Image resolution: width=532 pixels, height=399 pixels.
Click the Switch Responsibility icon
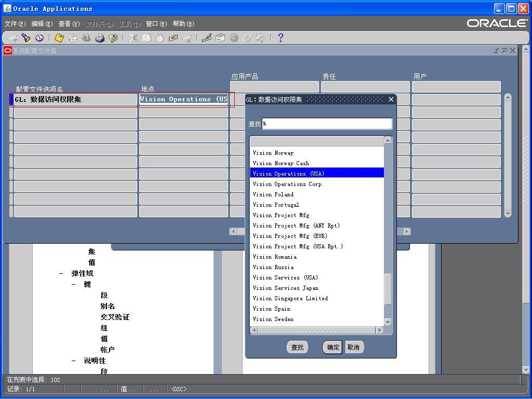pyautogui.click(x=86, y=38)
